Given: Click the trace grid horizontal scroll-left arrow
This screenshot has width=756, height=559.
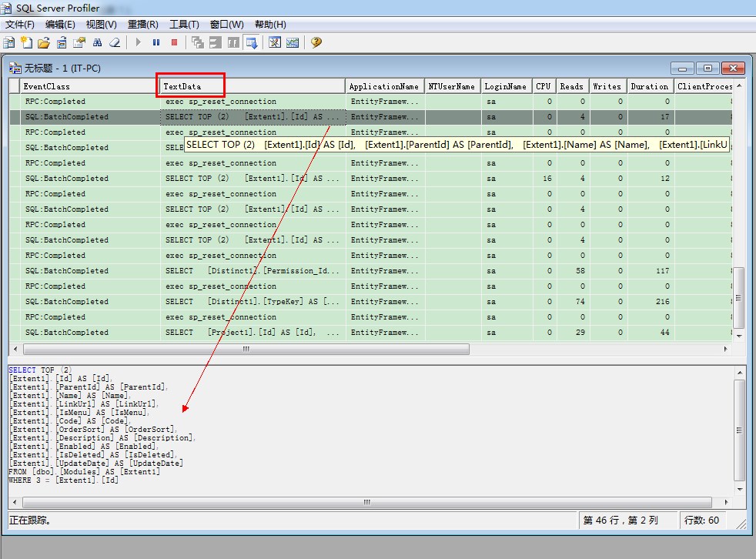Looking at the screenshot, I should pos(15,349).
